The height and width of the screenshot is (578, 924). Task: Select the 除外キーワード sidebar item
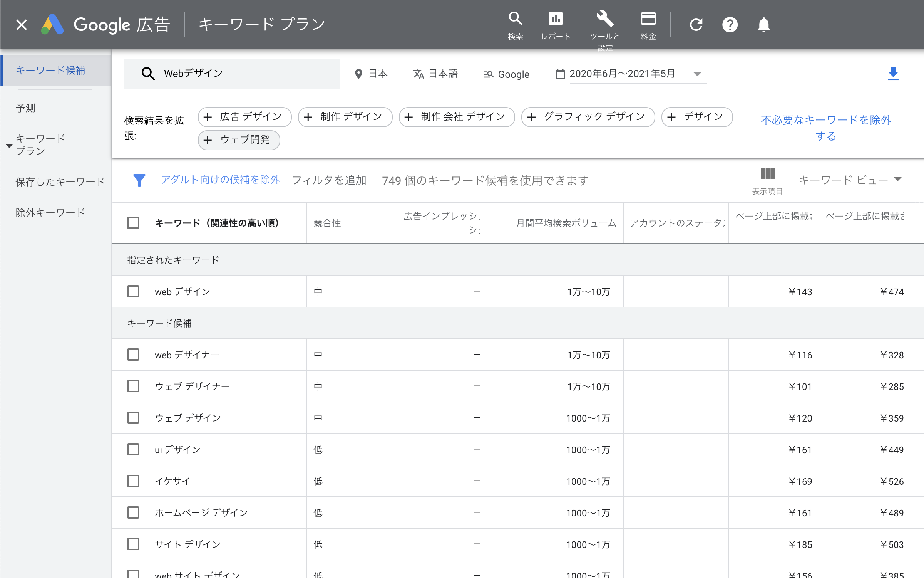point(50,213)
